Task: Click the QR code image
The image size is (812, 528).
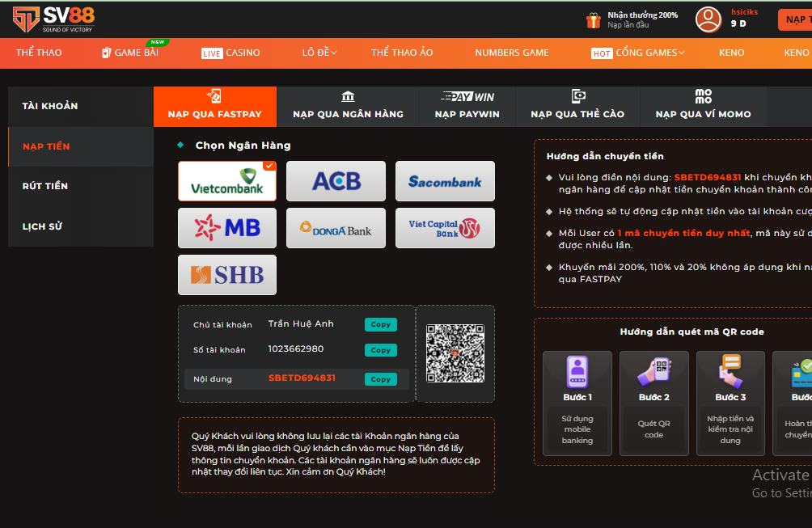Action: click(x=455, y=353)
